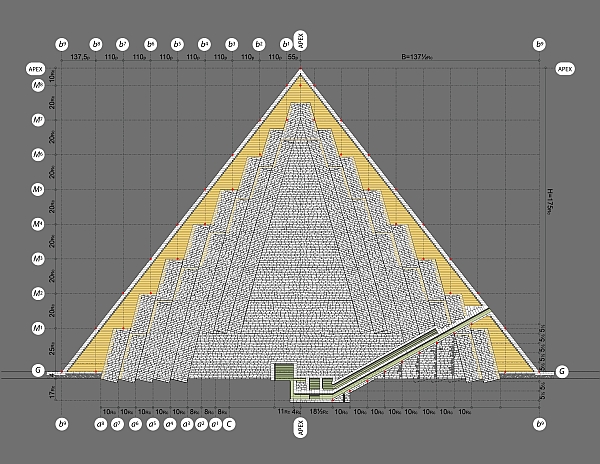Image resolution: width=600 pixels, height=464 pixels.
Task: Select the highest M level marker
Action: point(37,86)
